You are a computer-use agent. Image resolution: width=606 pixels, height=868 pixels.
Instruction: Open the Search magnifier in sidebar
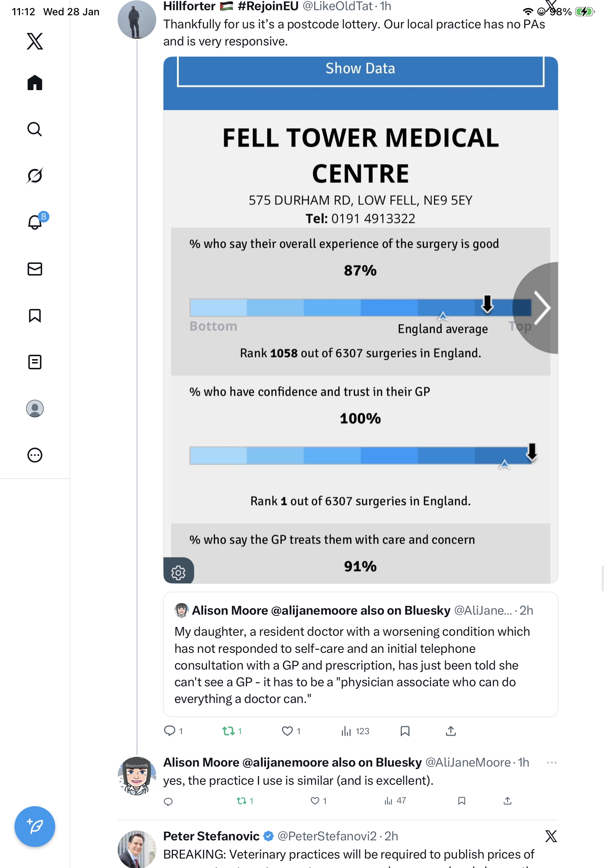[x=35, y=129]
